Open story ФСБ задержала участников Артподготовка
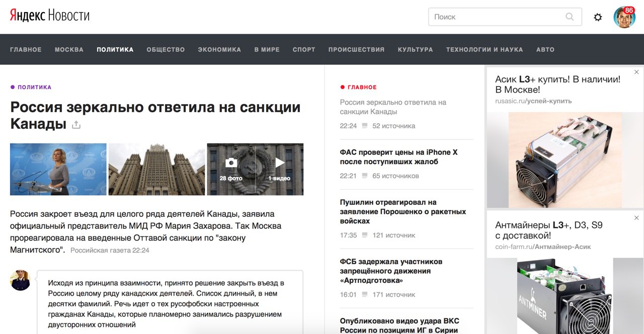The image size is (644, 334). click(391, 271)
